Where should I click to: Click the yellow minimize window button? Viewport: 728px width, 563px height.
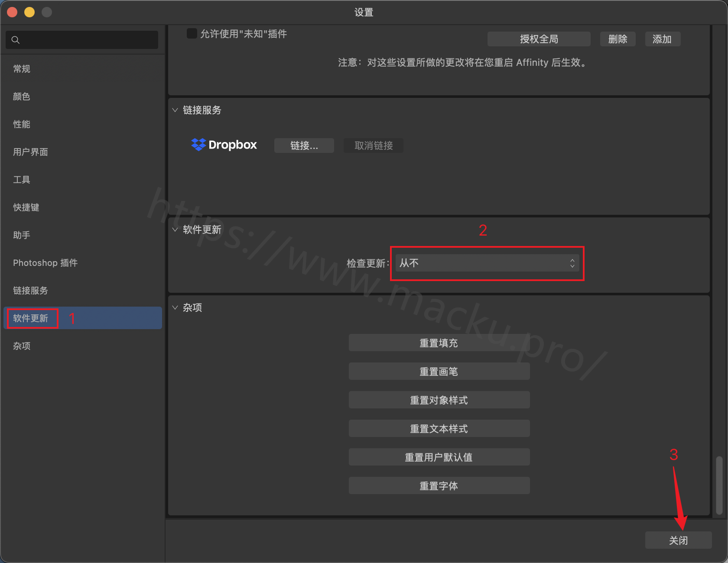(x=29, y=12)
